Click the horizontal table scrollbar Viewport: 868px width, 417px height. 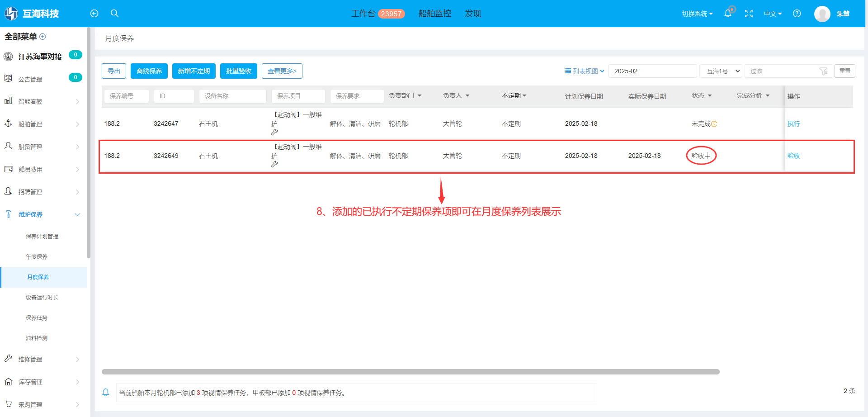[x=410, y=372]
